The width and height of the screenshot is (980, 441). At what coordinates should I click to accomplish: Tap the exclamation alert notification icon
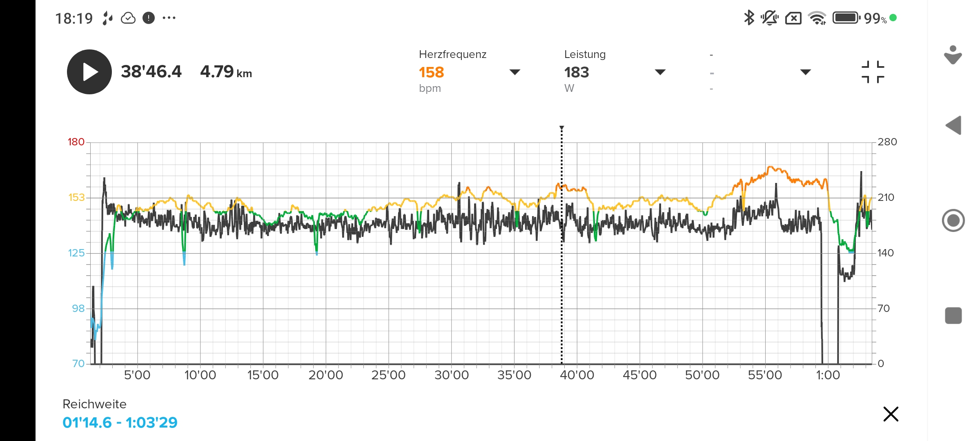[x=149, y=18]
